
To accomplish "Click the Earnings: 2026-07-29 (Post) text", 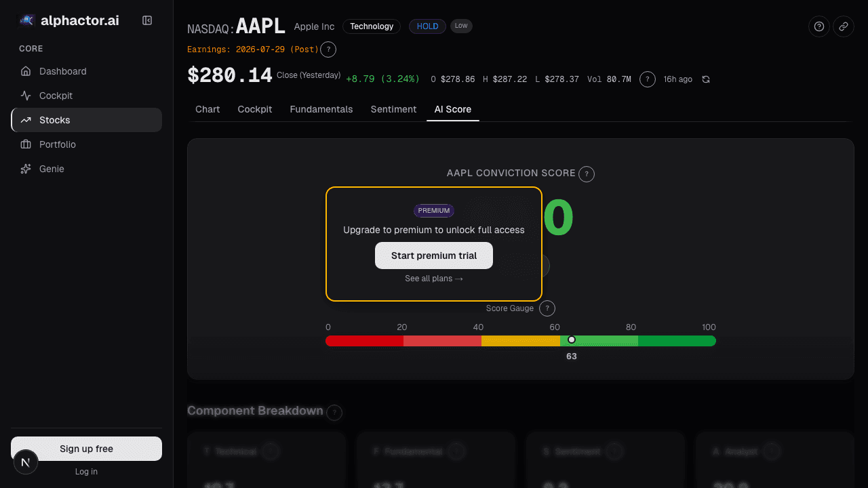I will pyautogui.click(x=253, y=49).
